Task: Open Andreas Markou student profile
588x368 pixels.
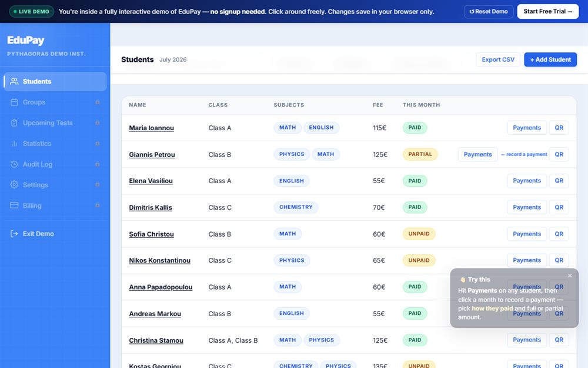Action: point(155,314)
